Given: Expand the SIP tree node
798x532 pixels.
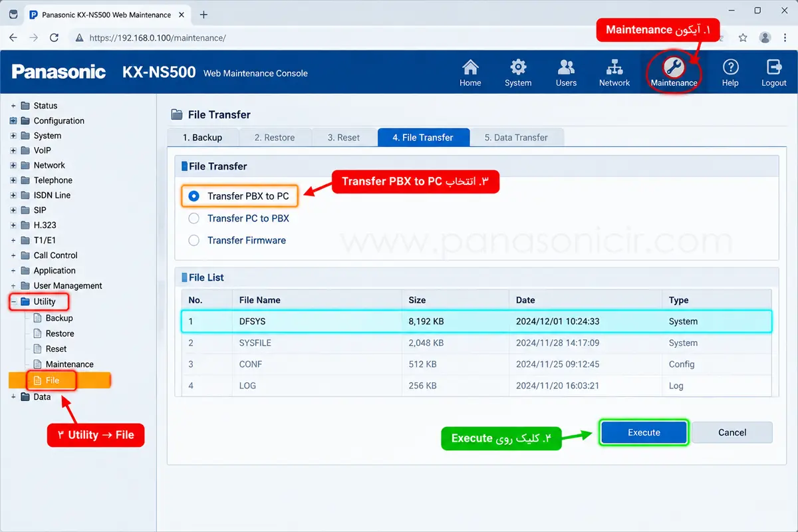Looking at the screenshot, I should (13, 210).
